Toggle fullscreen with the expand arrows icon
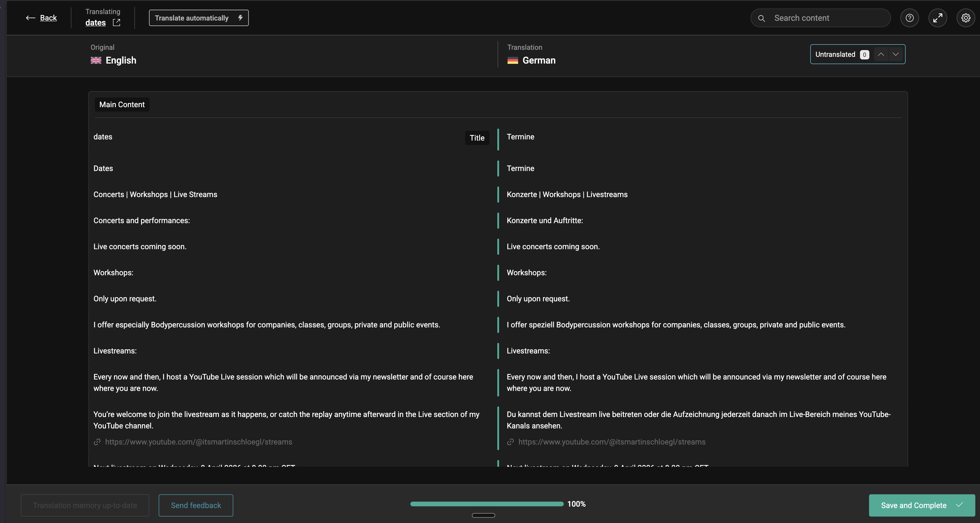Screen dimensions: 980x523 pos(938,18)
